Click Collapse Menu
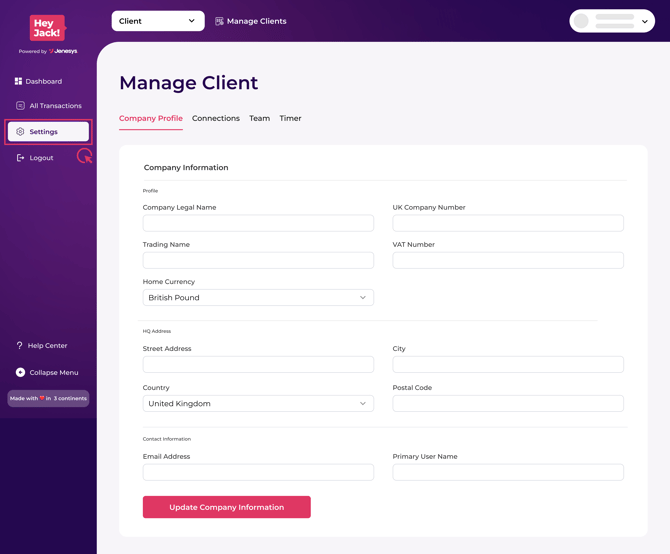 (47, 372)
